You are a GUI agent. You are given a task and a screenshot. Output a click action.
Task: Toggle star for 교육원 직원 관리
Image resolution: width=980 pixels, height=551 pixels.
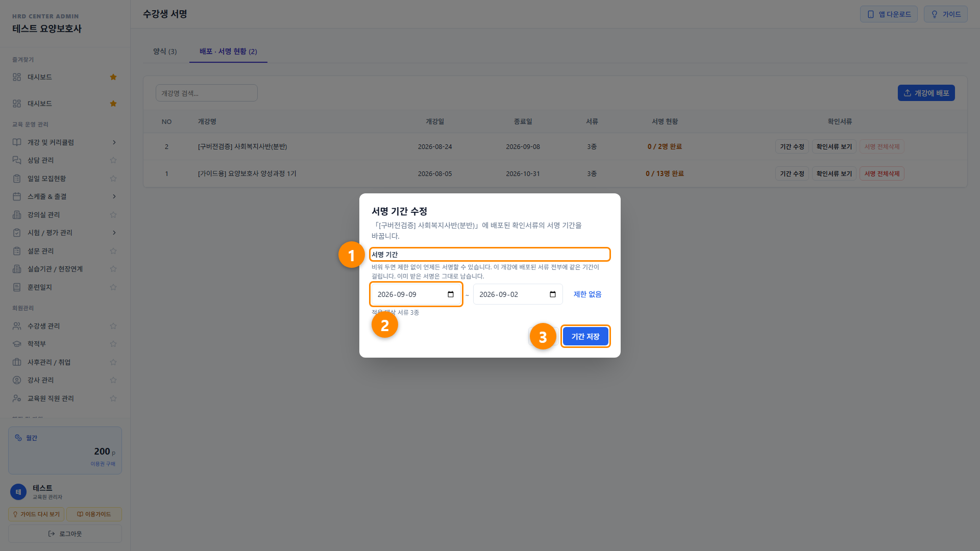click(113, 398)
